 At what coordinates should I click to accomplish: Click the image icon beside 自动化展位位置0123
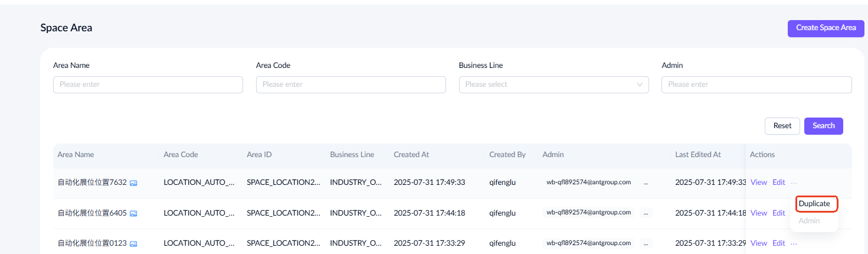[133, 243]
